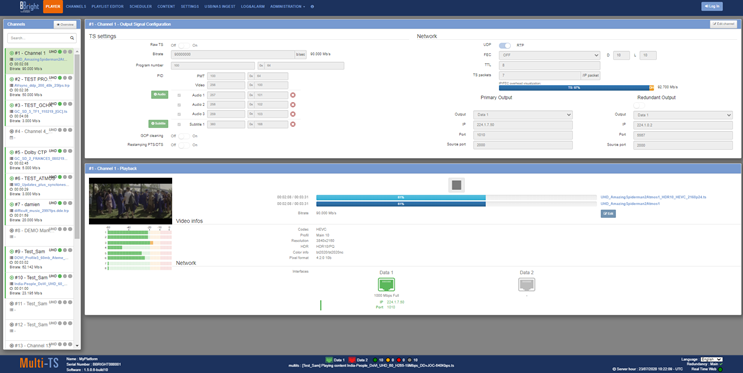Screen dimensions: 743x373
Task: Open the UHD_AmazingSpiderman2Atmos1_HDR10_HEVC file link
Action: tap(653, 197)
